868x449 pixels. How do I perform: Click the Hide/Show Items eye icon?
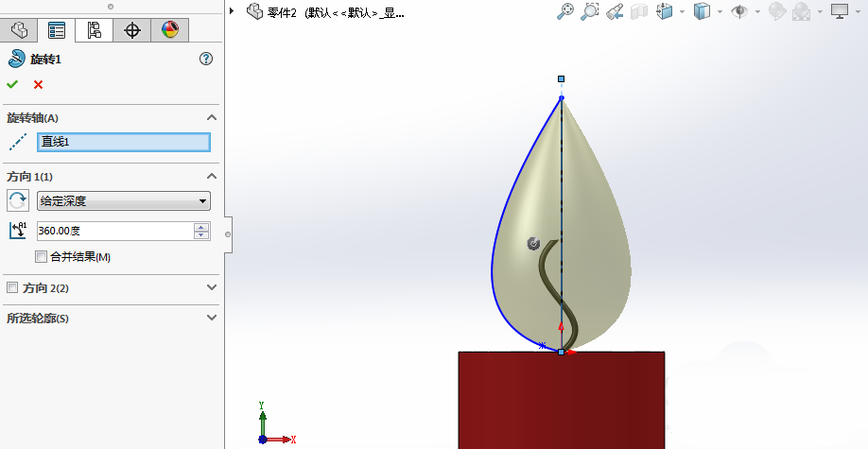(x=739, y=11)
